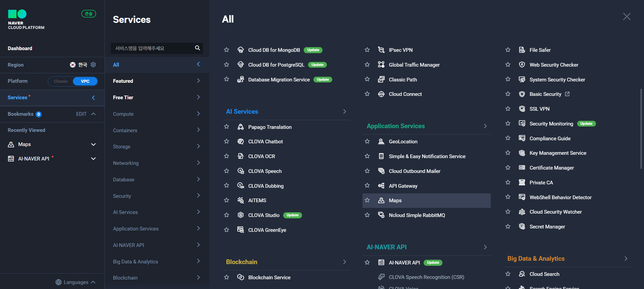Screen dimensions: 644x289
Task: Click the search magnifier icon
Action: pyautogui.click(x=198, y=48)
